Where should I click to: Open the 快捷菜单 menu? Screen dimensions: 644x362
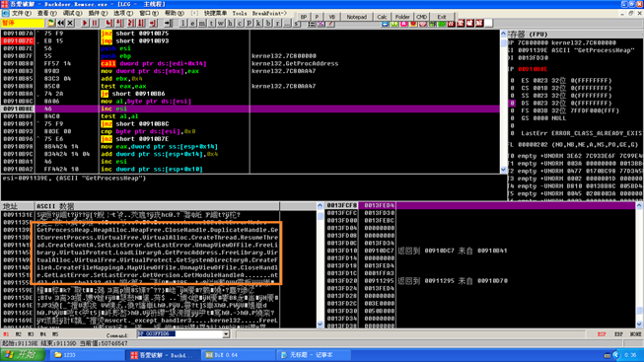click(x=215, y=13)
